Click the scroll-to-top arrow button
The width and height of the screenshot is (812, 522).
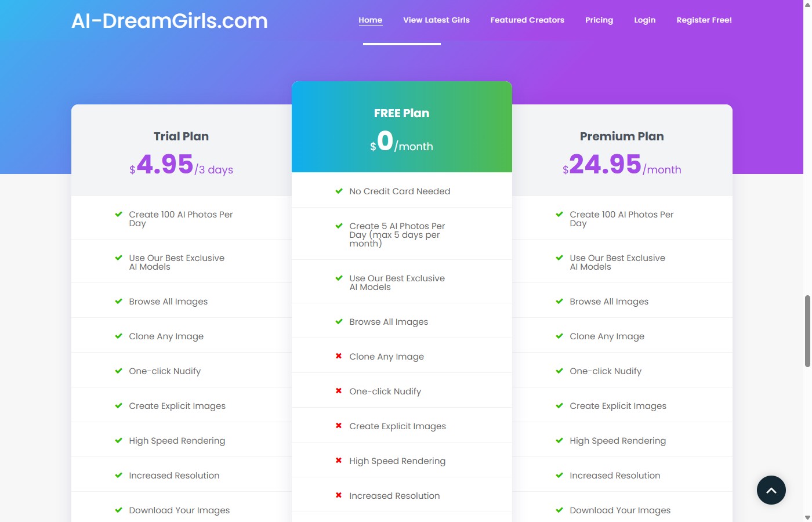tap(771, 490)
